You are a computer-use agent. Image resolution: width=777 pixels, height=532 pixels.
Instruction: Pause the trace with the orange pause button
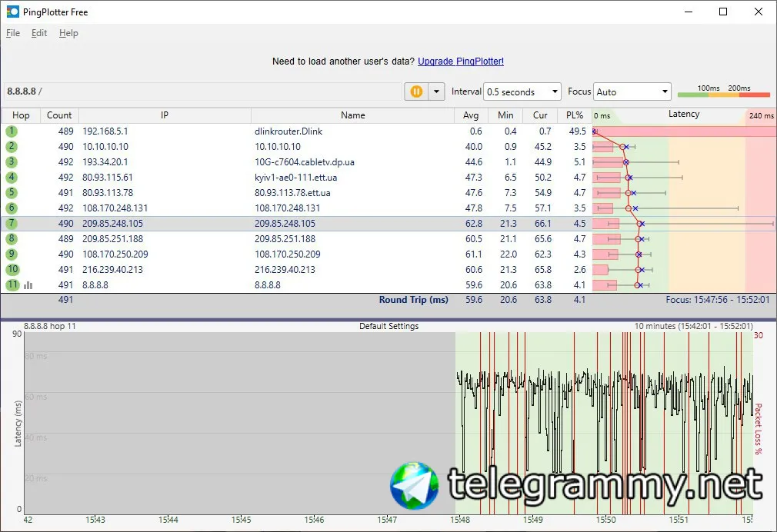pyautogui.click(x=416, y=91)
